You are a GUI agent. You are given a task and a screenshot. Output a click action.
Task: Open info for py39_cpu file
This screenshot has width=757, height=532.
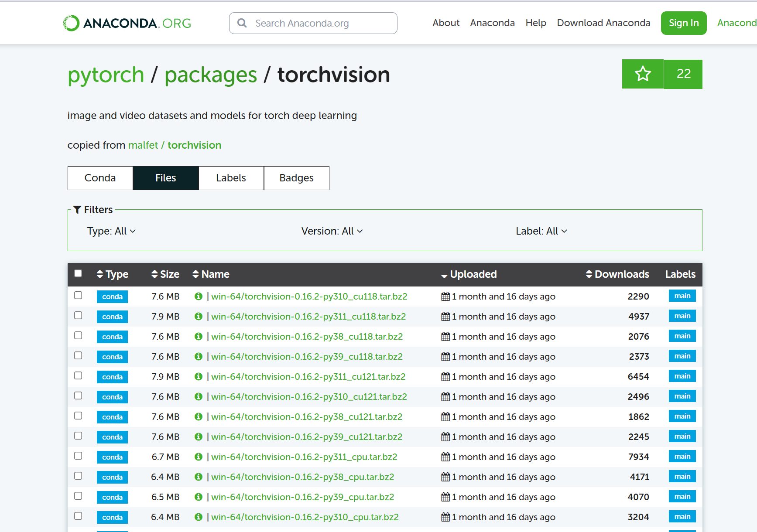pyautogui.click(x=199, y=497)
